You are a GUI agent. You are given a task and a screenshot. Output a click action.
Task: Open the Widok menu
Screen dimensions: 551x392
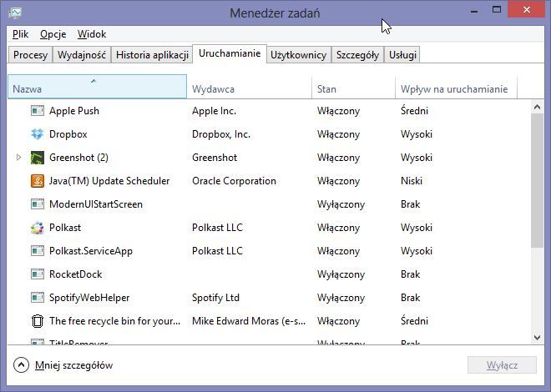coord(92,34)
